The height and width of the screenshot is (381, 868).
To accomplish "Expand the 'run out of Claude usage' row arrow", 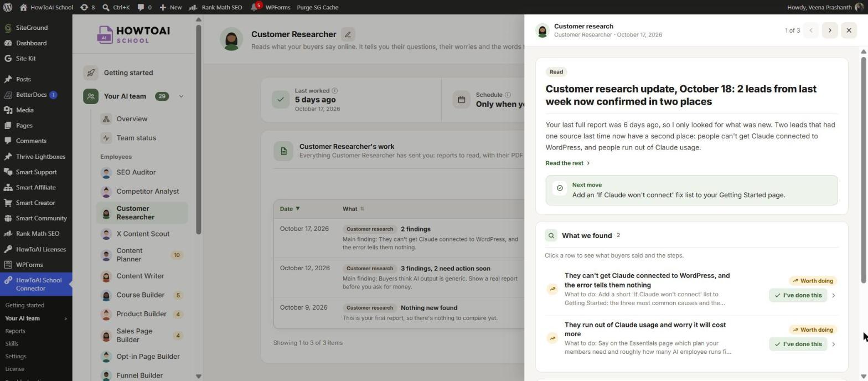I will [834, 344].
